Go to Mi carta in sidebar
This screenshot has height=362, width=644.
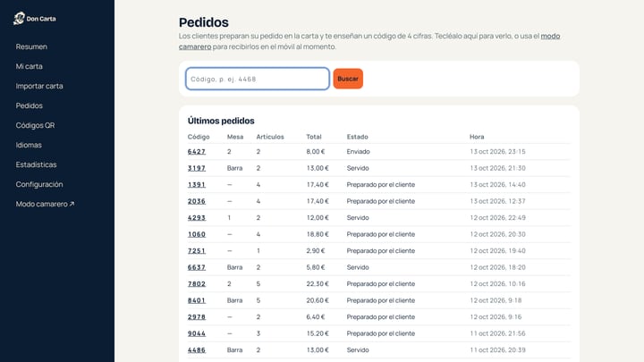click(30, 66)
